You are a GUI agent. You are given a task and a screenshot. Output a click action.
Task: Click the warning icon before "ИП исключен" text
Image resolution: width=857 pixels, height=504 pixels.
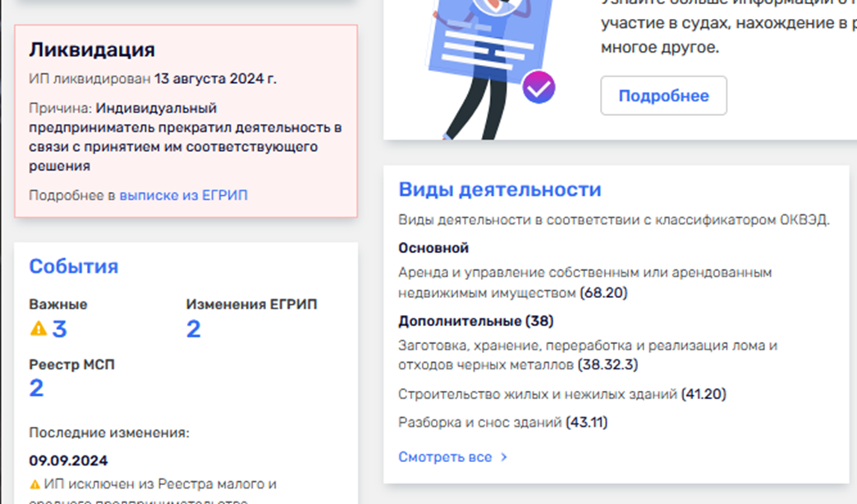pyautogui.click(x=34, y=483)
